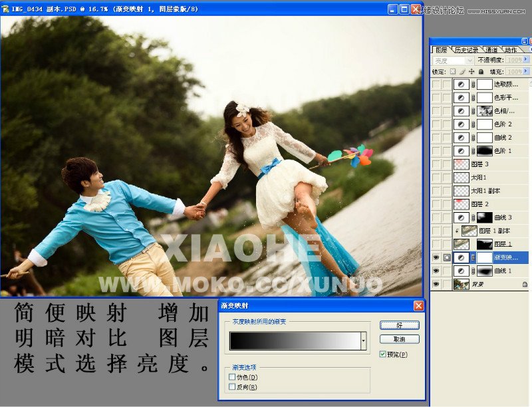Select the 曲线 1 layer mask thumbnail
This screenshot has height=407, width=532.
[485, 271]
